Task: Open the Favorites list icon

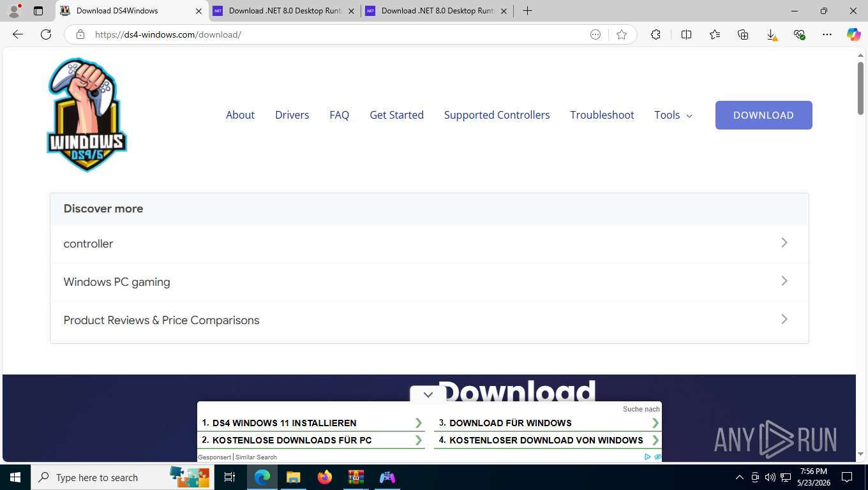Action: pos(715,34)
